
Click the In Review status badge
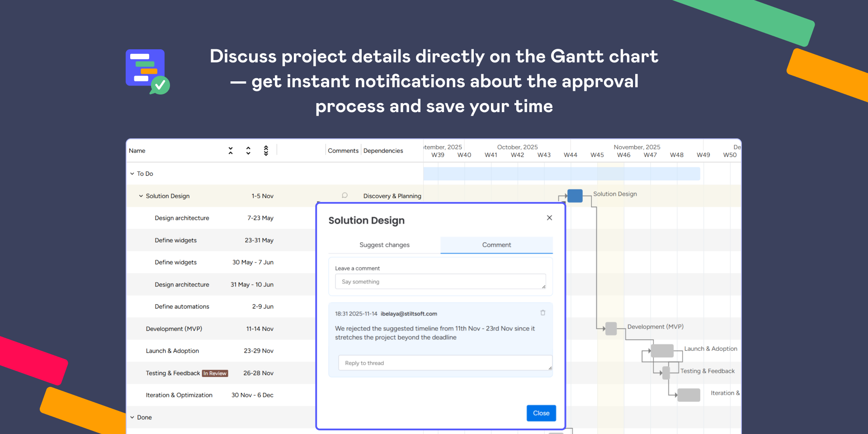pyautogui.click(x=215, y=373)
